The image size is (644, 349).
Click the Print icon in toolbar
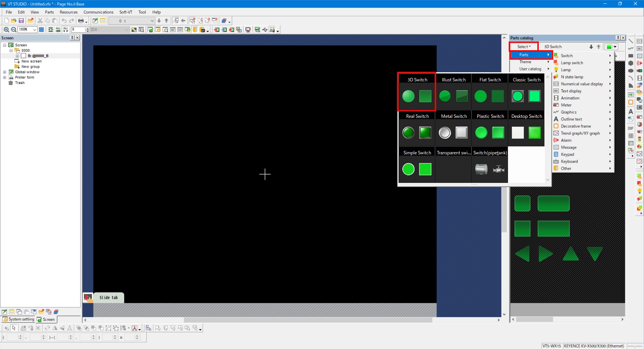[x=81, y=21]
